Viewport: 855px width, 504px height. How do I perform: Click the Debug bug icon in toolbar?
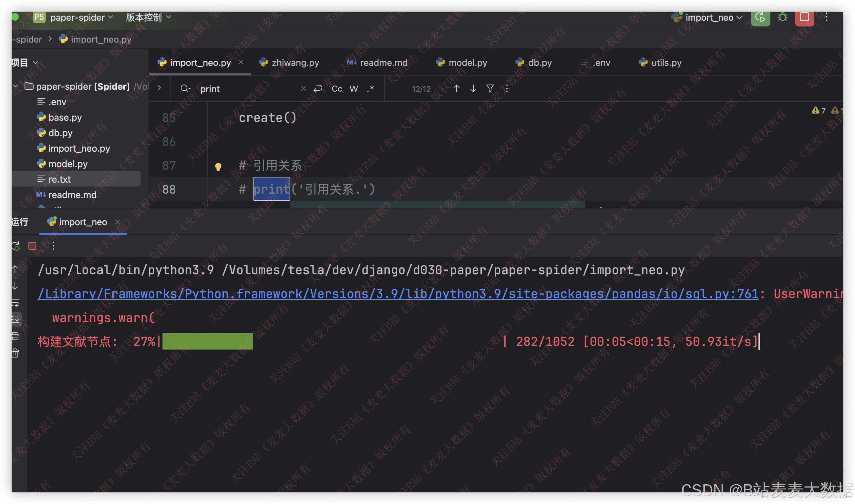782,17
